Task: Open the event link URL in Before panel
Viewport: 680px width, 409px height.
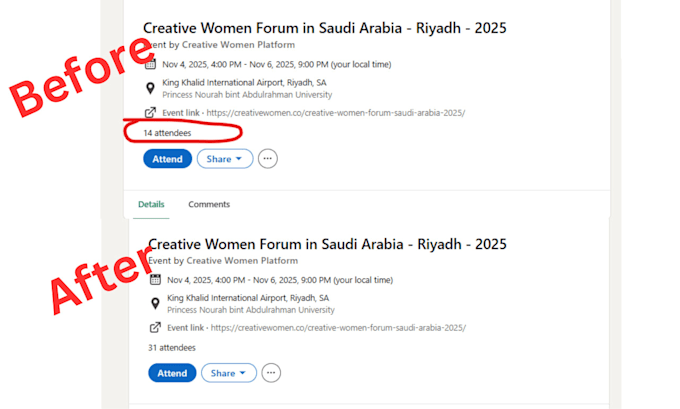Action: tap(336, 113)
